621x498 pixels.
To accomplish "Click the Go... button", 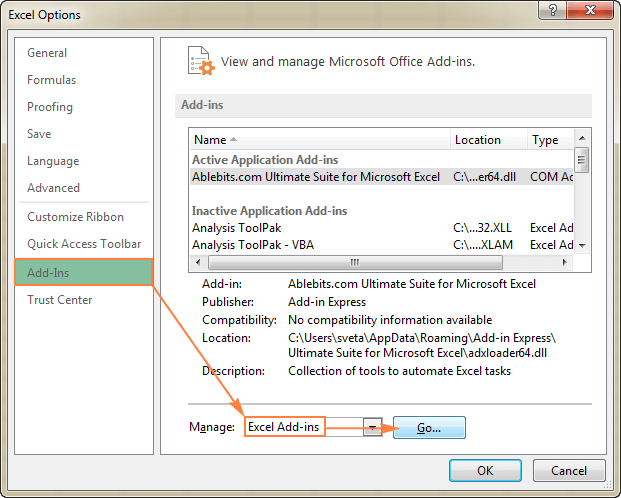I will click(x=429, y=427).
